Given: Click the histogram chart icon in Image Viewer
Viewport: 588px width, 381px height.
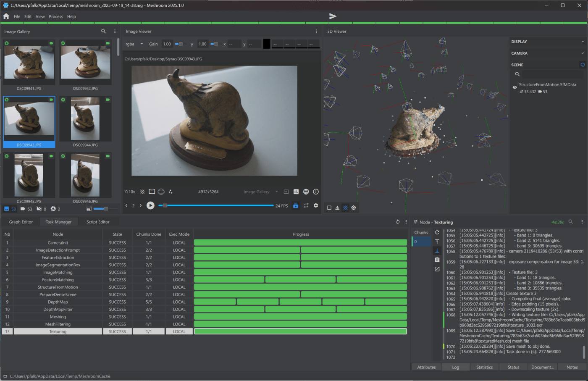Looking at the screenshot, I should coord(296,192).
